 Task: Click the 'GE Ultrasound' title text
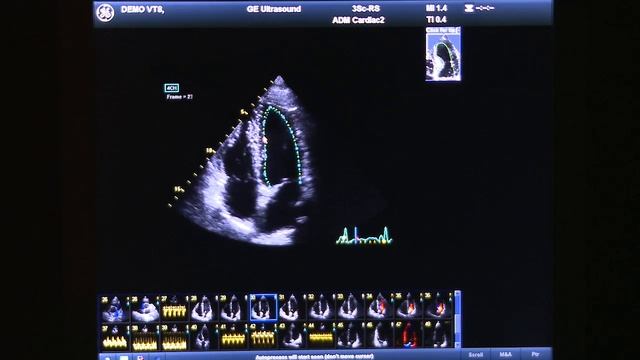274,9
